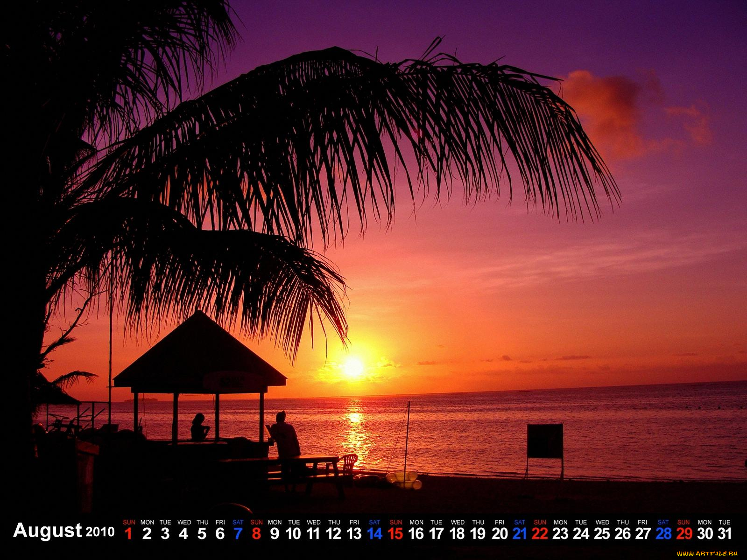Click Friday date 13
This screenshot has height=560, width=747.
(x=354, y=533)
